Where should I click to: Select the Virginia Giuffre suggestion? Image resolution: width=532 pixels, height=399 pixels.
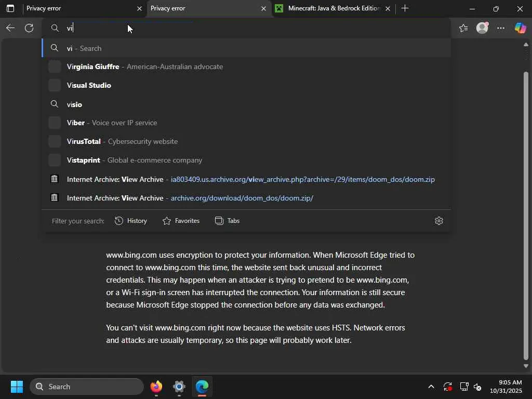point(246,67)
